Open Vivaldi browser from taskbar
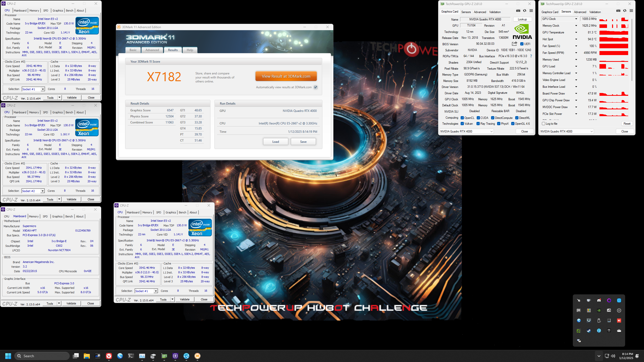This screenshot has width=644, height=362. [x=109, y=356]
